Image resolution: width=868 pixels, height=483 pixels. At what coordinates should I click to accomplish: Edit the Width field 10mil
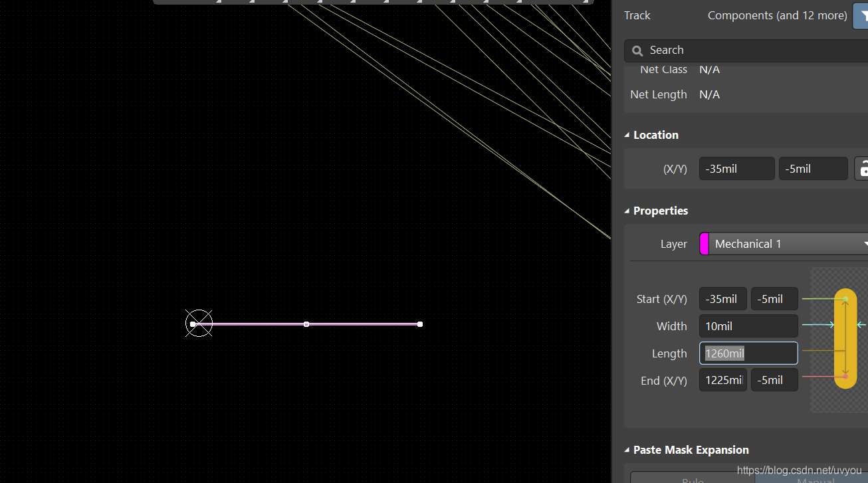tap(748, 326)
